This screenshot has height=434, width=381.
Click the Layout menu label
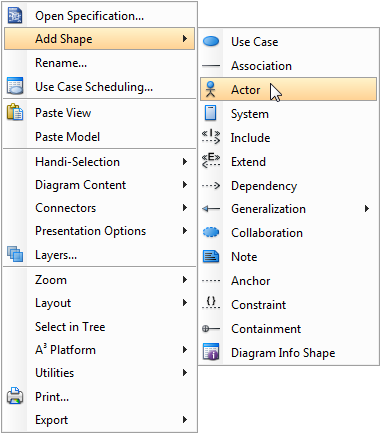pyautogui.click(x=53, y=303)
